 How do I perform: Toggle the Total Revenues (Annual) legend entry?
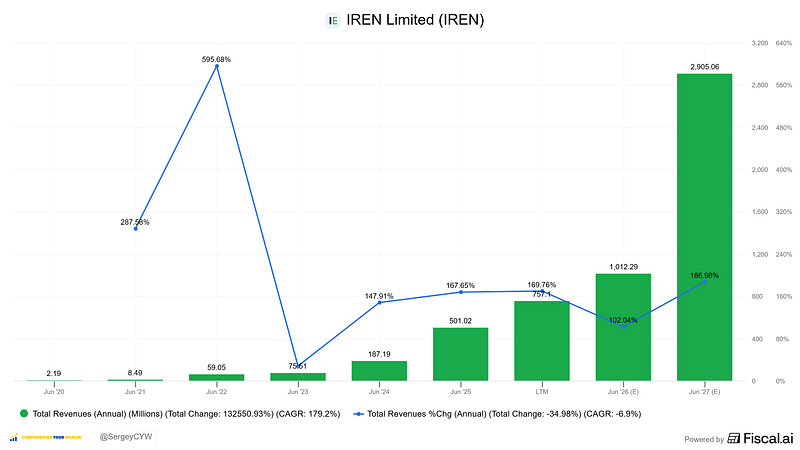pos(180,414)
